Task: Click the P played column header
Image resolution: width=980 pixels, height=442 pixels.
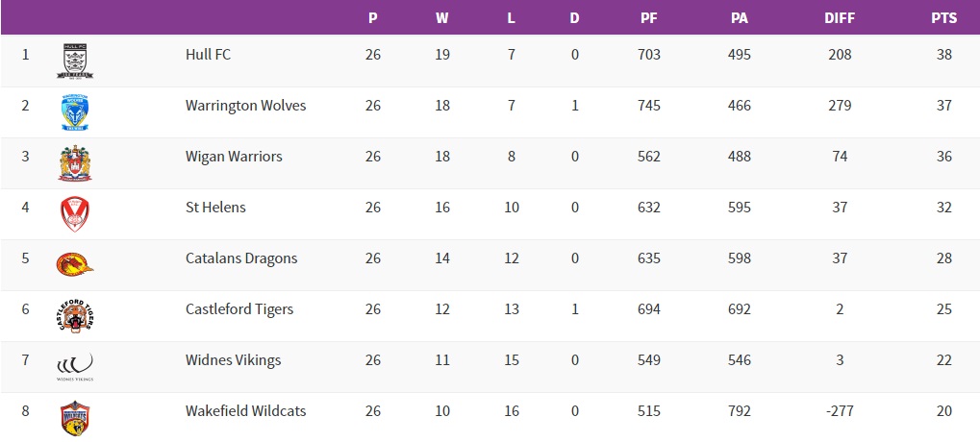Action: (x=373, y=18)
